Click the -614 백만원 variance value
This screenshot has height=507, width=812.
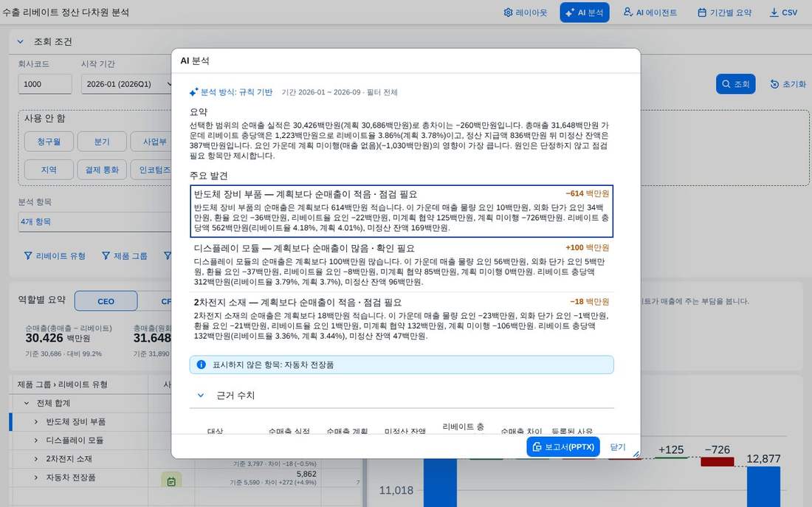pyautogui.click(x=587, y=193)
